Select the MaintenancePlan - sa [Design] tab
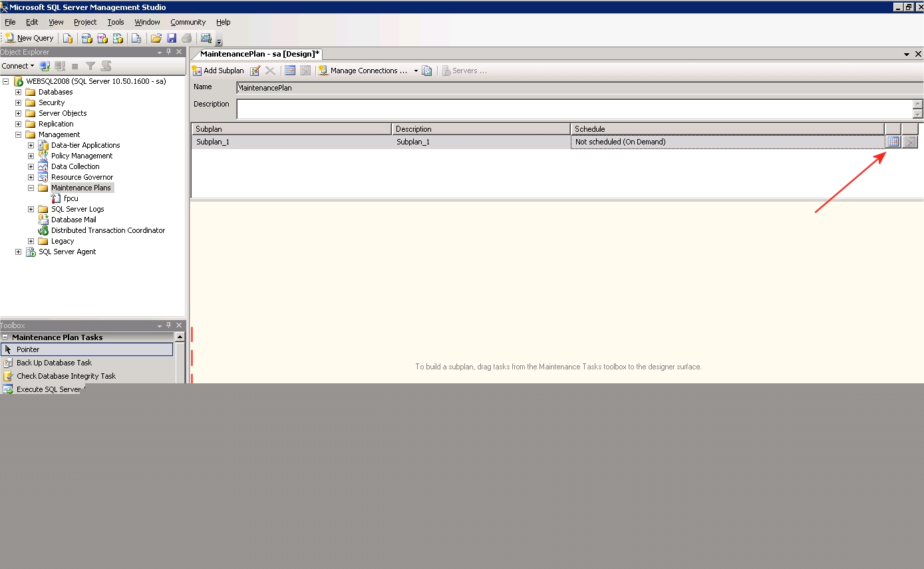Screen dimensions: 924x569 point(259,54)
